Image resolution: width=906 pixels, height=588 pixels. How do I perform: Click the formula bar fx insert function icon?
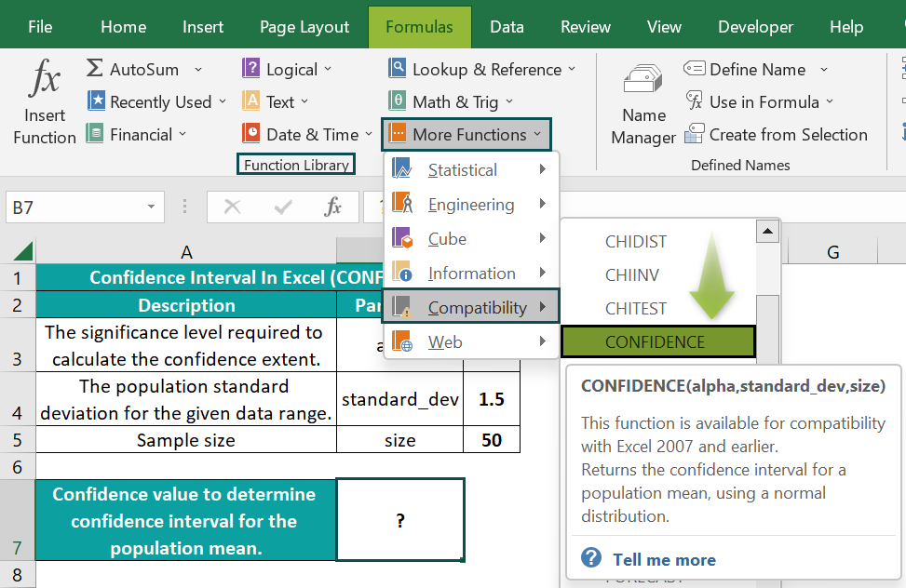(x=332, y=207)
